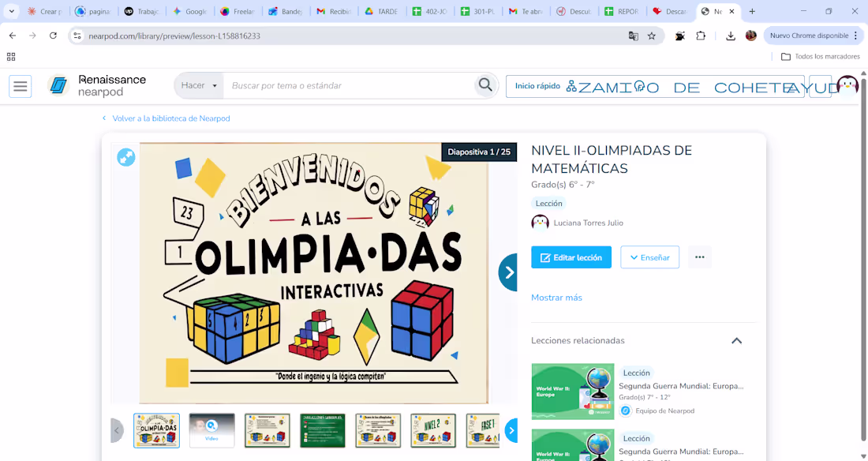Click the 'Editar lección' button
Image resolution: width=868 pixels, height=461 pixels.
coord(571,257)
